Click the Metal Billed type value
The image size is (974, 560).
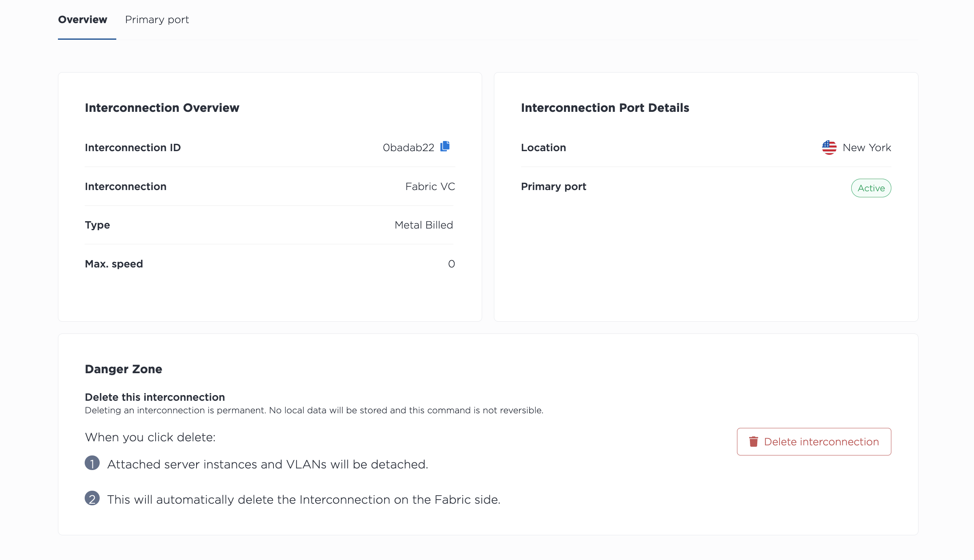pos(423,225)
